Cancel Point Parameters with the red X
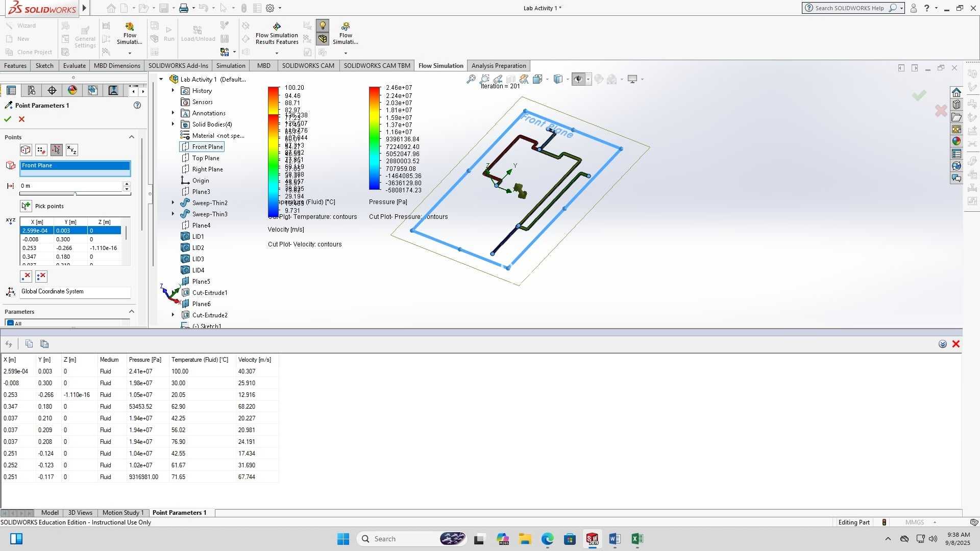This screenshot has width=980, height=551. 21,119
